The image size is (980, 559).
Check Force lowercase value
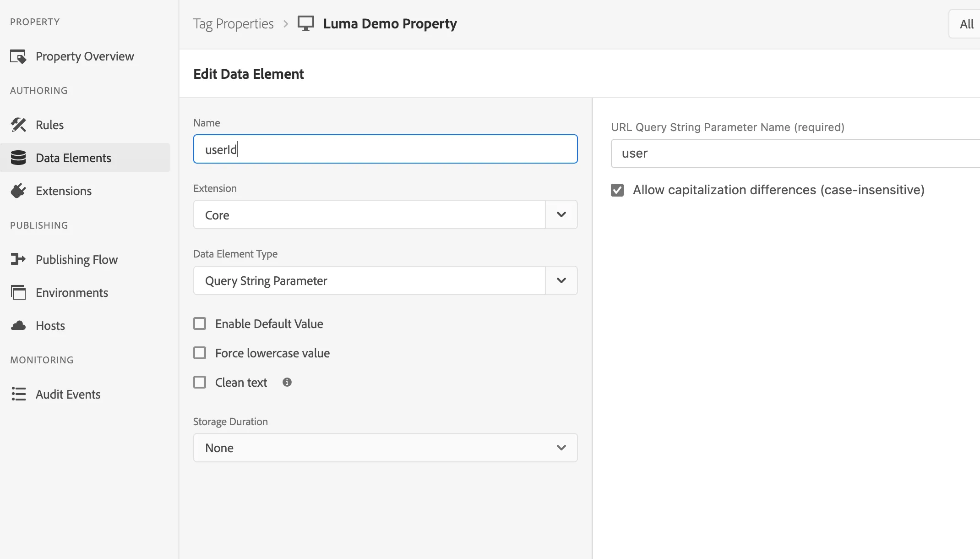pos(200,353)
